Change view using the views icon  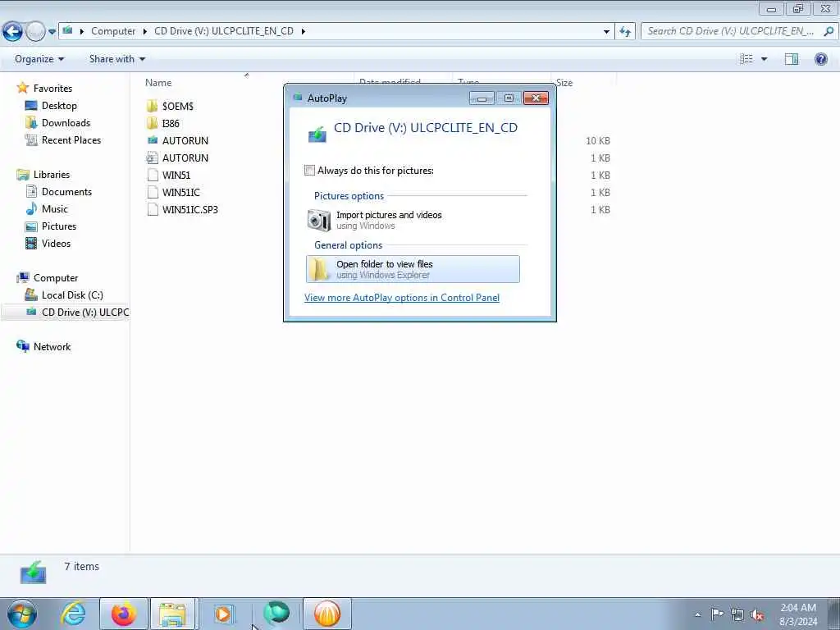(x=746, y=59)
